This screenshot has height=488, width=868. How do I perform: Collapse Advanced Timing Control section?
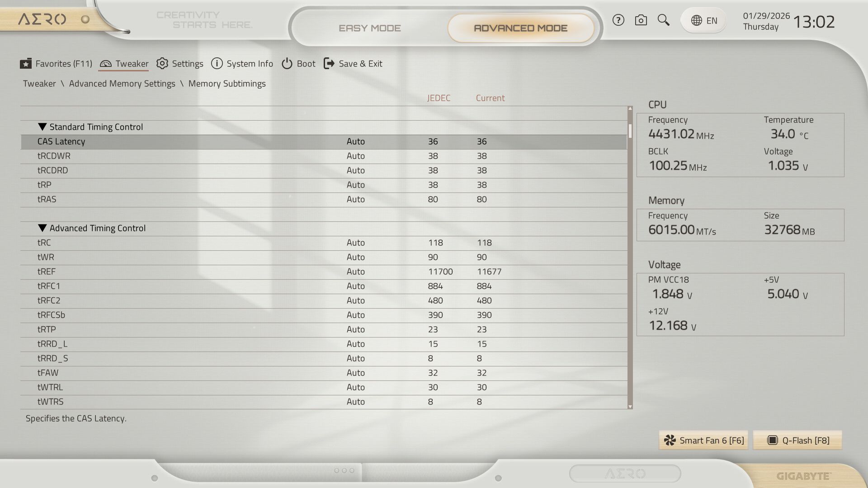pos(42,228)
